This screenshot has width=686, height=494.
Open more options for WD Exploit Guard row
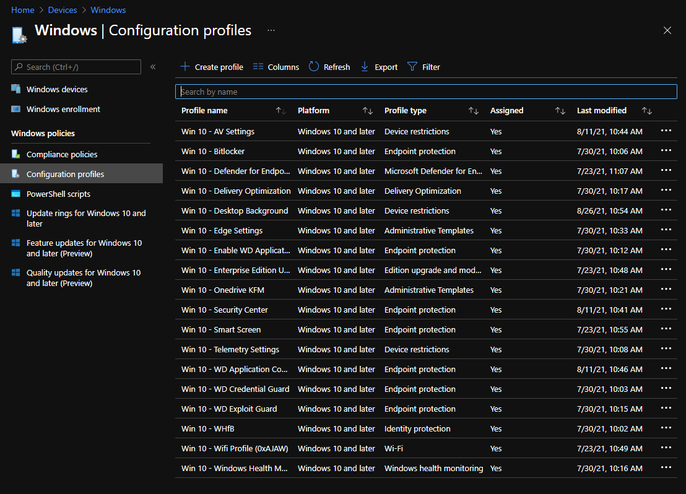(666, 408)
